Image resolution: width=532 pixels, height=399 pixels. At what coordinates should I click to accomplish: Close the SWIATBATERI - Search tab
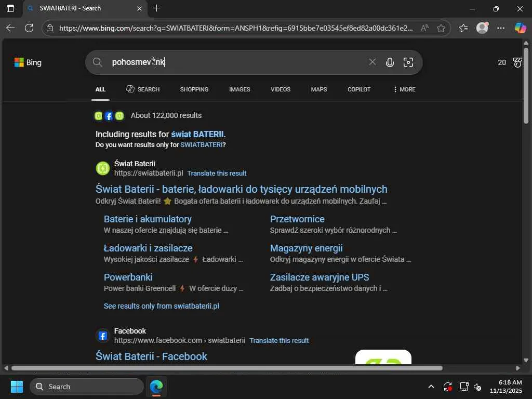pyautogui.click(x=139, y=8)
